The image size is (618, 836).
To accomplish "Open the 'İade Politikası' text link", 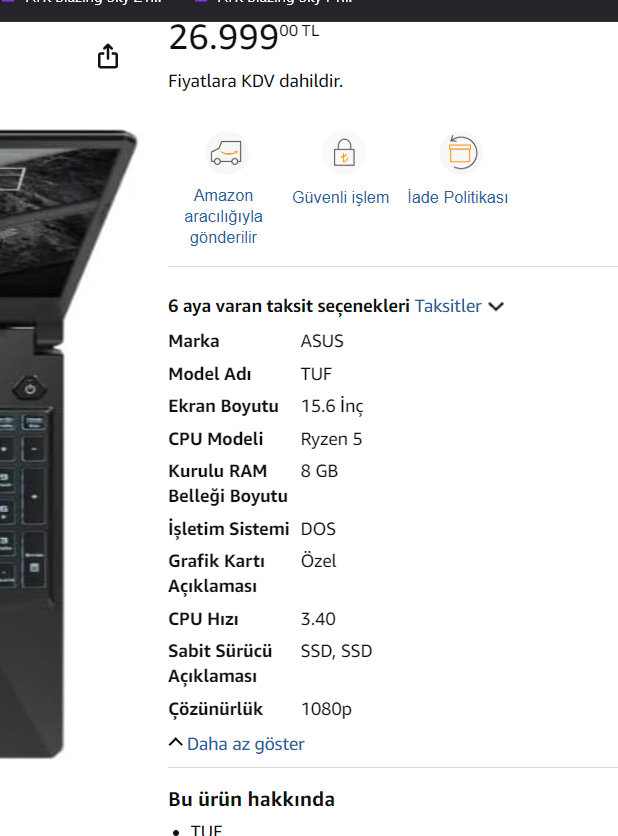I will tap(458, 197).
